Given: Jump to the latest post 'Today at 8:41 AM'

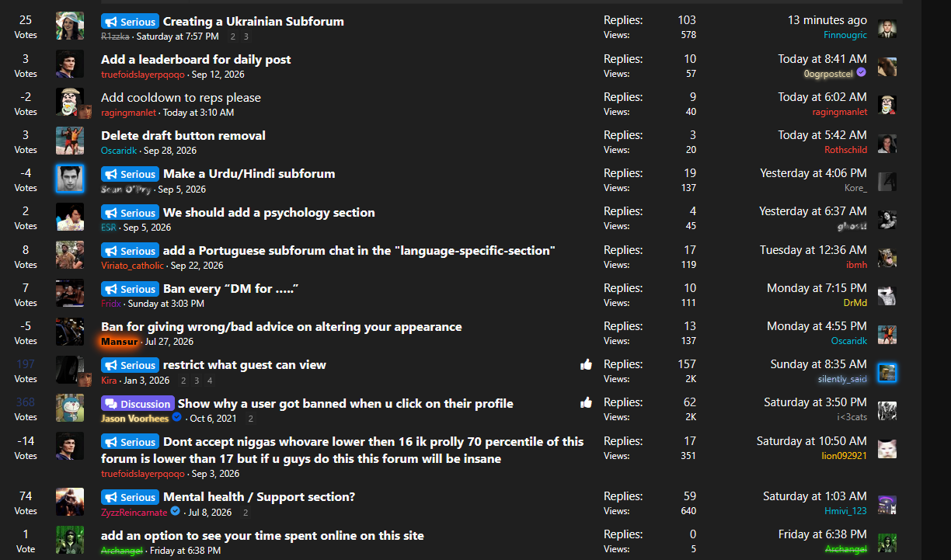Looking at the screenshot, I should 823,58.
